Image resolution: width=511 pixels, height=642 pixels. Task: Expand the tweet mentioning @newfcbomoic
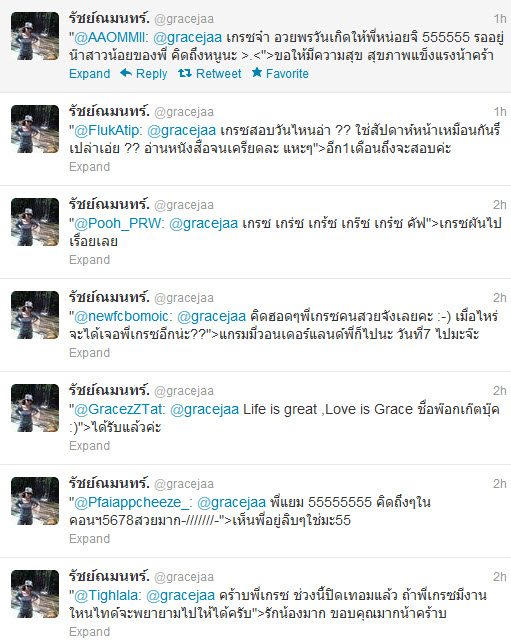click(x=90, y=353)
